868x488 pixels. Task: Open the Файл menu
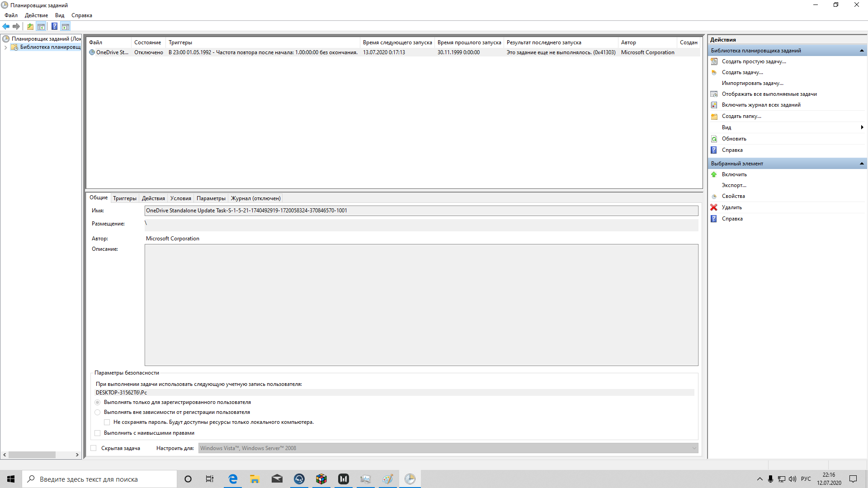pos(11,15)
